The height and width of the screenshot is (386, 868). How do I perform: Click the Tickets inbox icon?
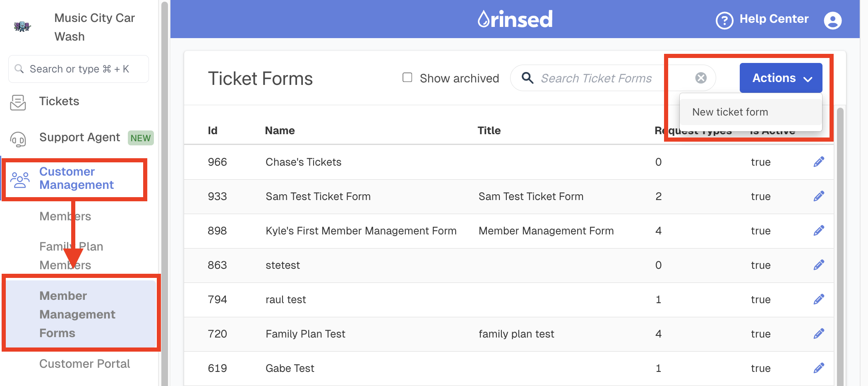18,102
